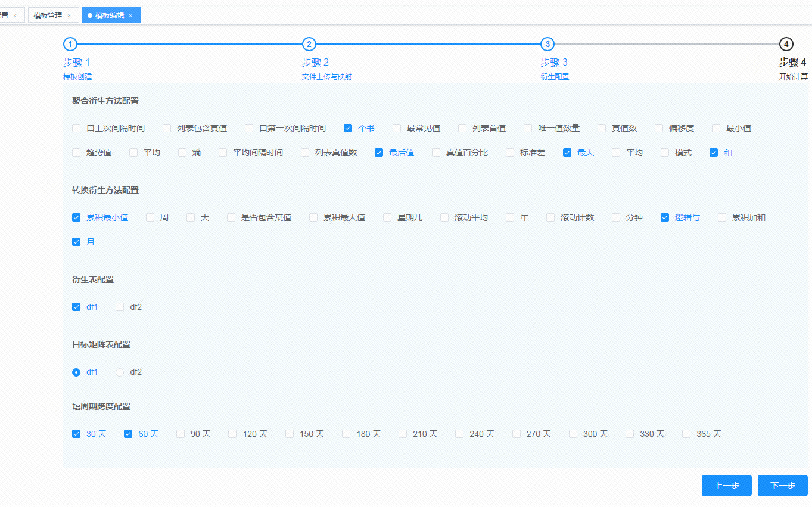Click the 下一步 button
The height and width of the screenshot is (507, 812).
point(783,486)
